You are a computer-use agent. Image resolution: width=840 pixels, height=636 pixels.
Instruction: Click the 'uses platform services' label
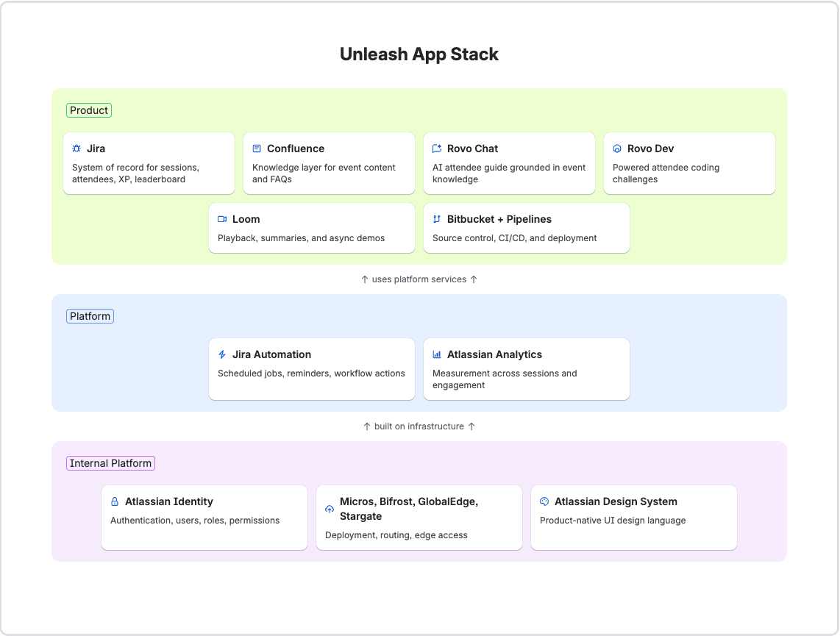[x=419, y=279]
